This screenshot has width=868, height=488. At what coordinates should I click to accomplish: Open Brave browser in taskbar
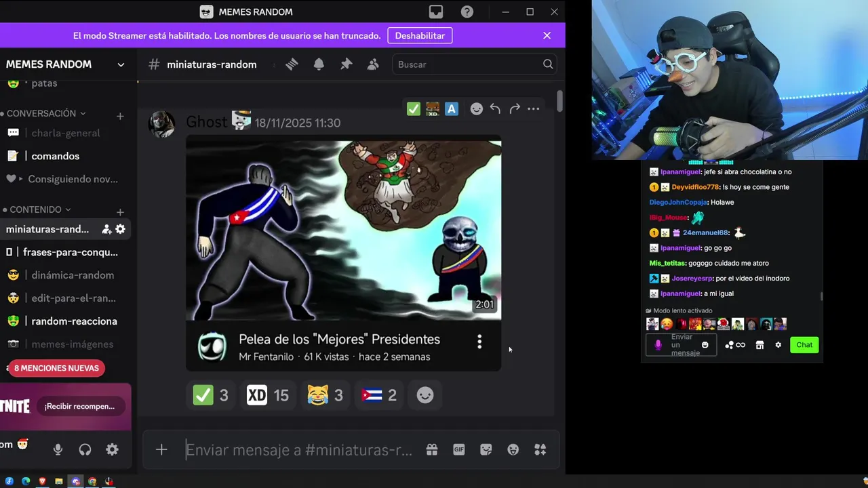[x=42, y=481]
